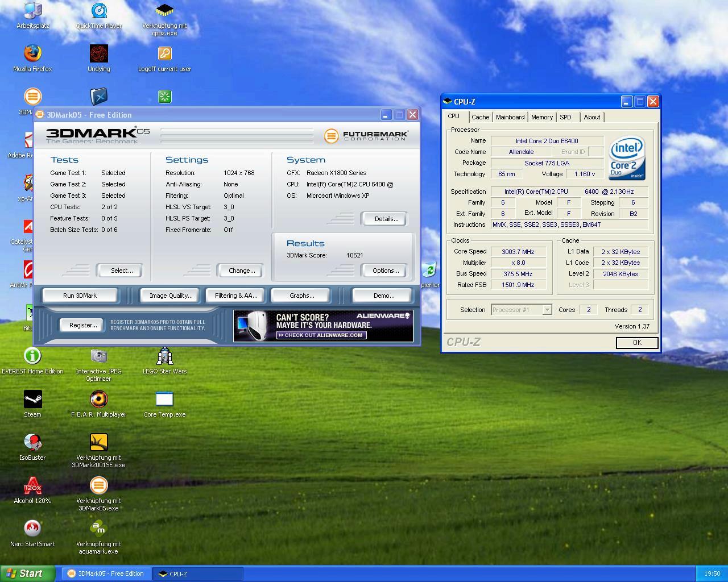Click the Code Name field Allendale
The width and height of the screenshot is (728, 582).
(521, 152)
